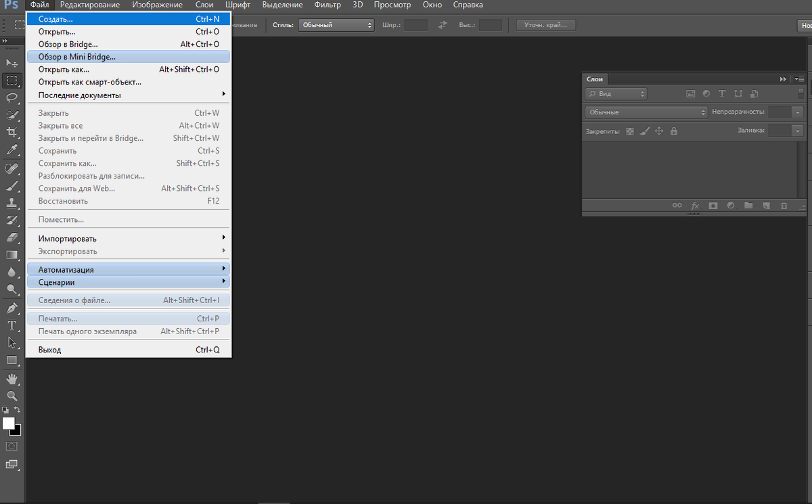Open the Layers panel flyout menu

click(x=798, y=79)
